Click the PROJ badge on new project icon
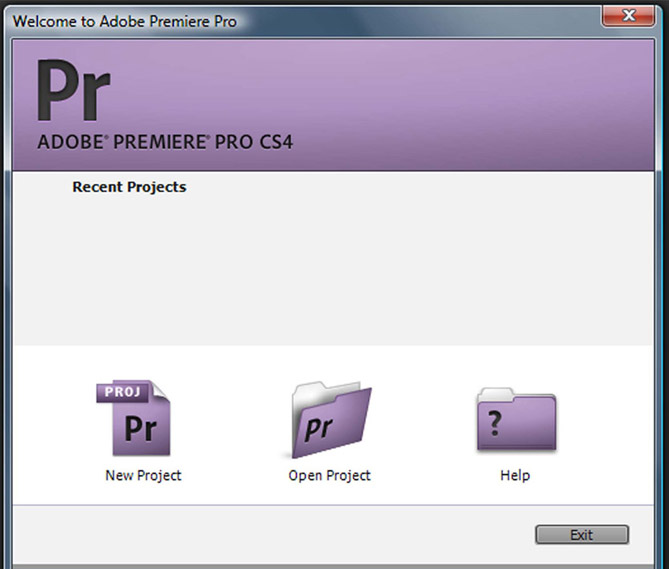 coord(121,393)
